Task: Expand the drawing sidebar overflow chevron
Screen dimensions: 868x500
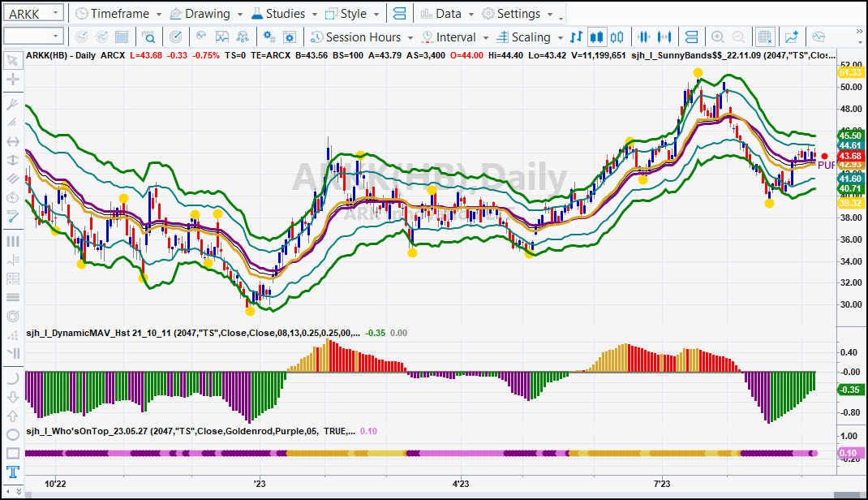Action: pyautogui.click(x=19, y=491)
